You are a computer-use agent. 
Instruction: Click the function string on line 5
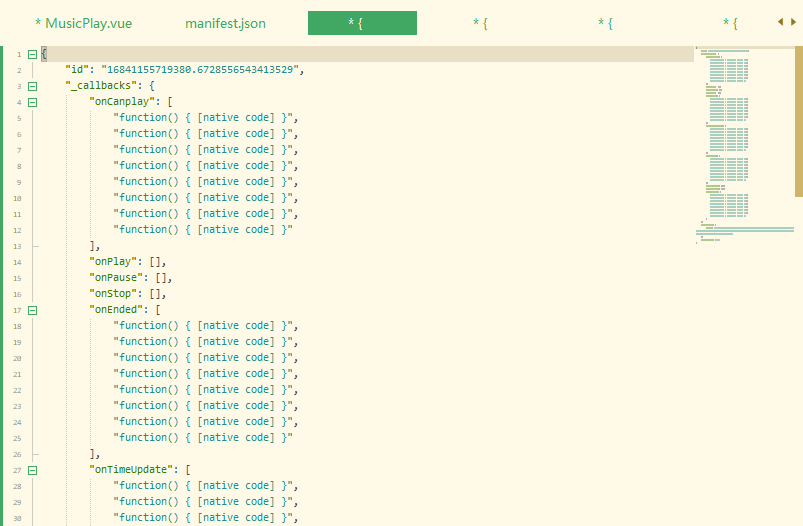(203, 117)
